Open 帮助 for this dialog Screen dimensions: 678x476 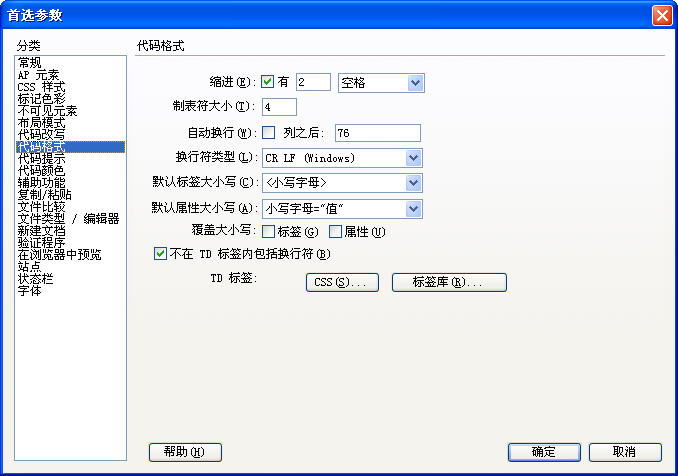point(183,452)
